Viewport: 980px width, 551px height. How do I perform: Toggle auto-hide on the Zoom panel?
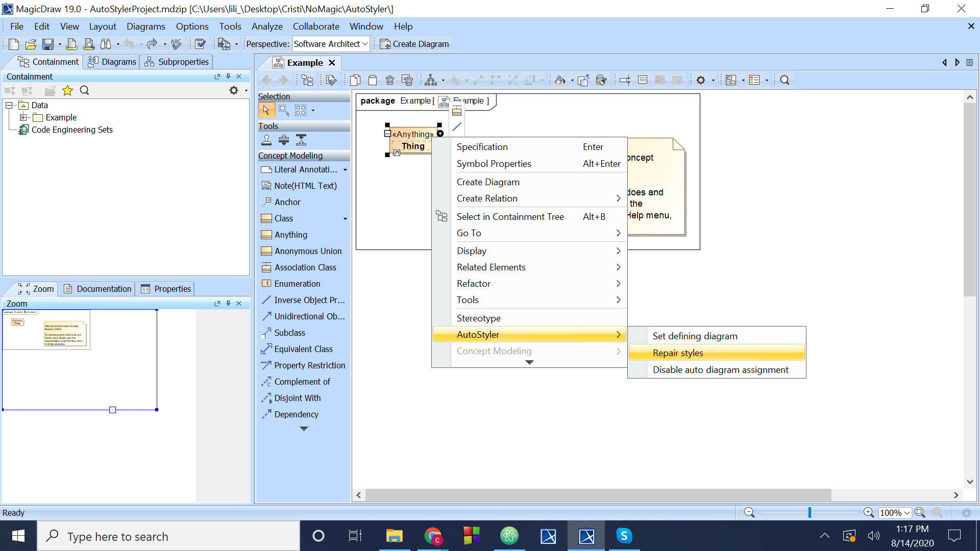tap(228, 304)
